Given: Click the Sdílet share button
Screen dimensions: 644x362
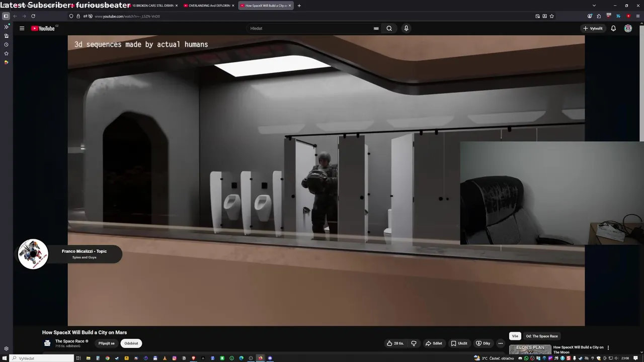Looking at the screenshot, I should 434,343.
